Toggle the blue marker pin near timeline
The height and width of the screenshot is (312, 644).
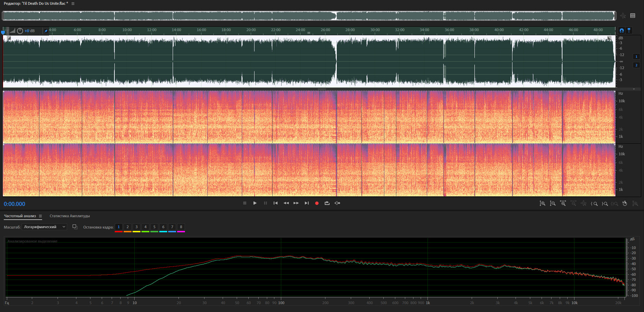coord(629,30)
